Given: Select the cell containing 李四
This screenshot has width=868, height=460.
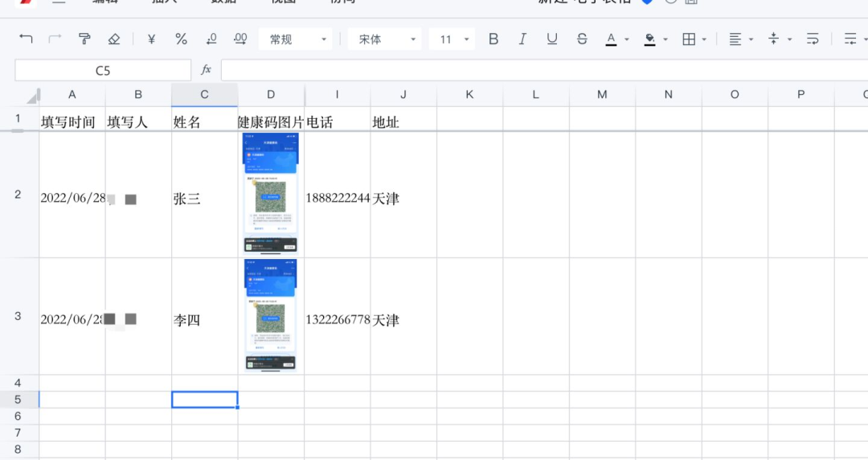Looking at the screenshot, I should (205, 317).
